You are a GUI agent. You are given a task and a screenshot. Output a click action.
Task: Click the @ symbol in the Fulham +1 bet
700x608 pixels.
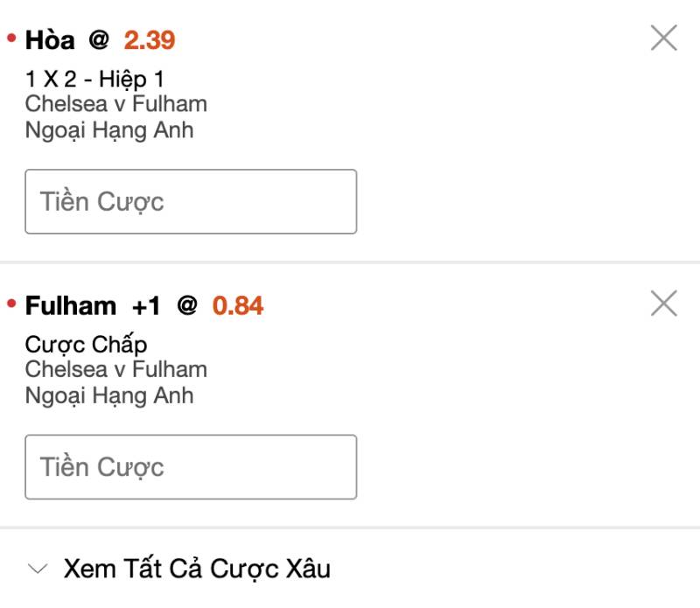pos(187,305)
